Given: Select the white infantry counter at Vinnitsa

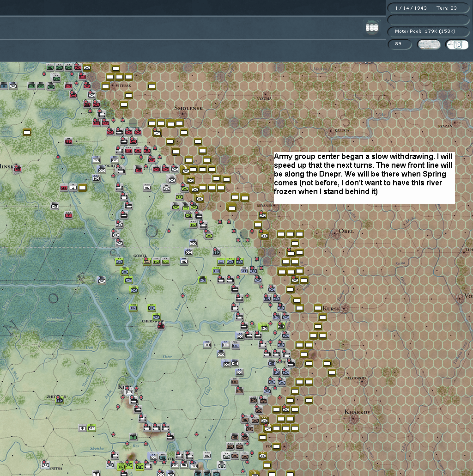Looking at the screenshot, I should [45, 464].
